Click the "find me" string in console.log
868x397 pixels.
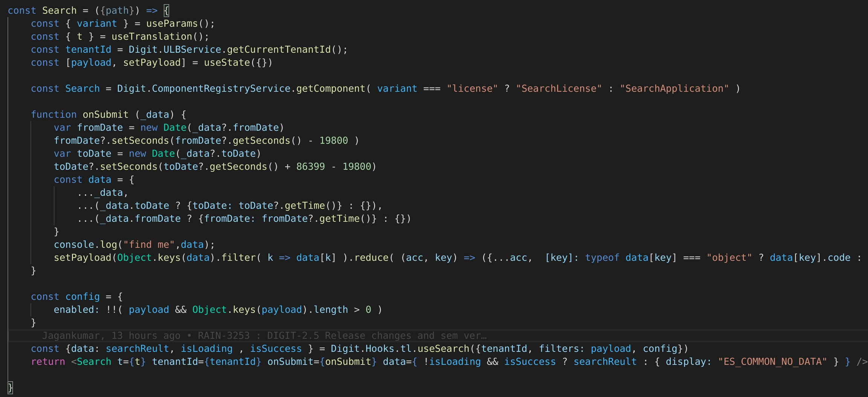coord(149,245)
